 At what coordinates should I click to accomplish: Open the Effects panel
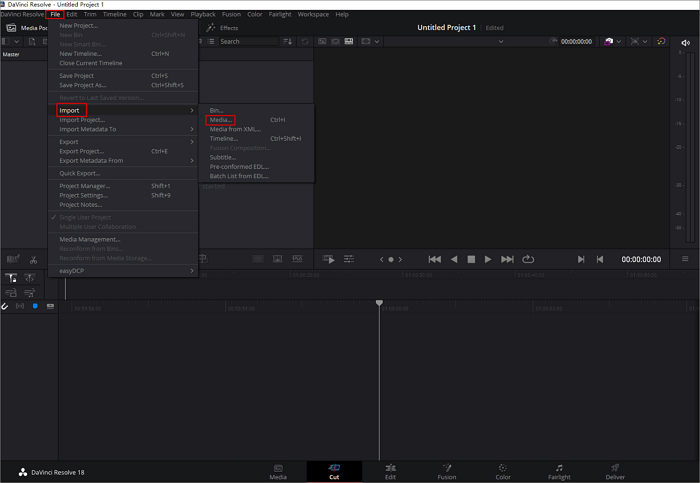click(x=222, y=28)
